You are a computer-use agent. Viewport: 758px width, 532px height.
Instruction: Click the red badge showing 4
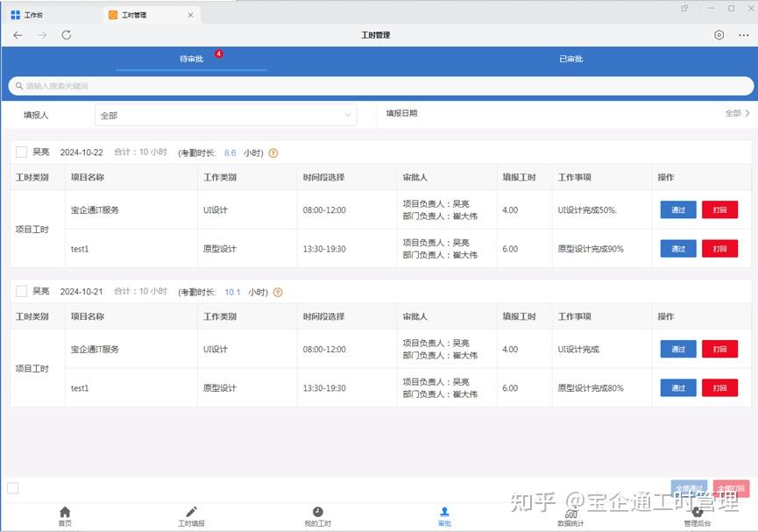point(219,53)
